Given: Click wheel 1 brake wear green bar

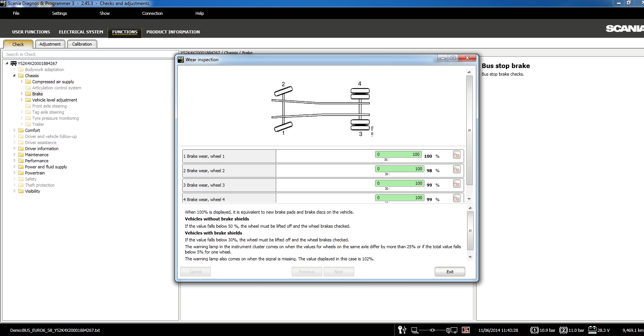Looking at the screenshot, I should 398,154.
